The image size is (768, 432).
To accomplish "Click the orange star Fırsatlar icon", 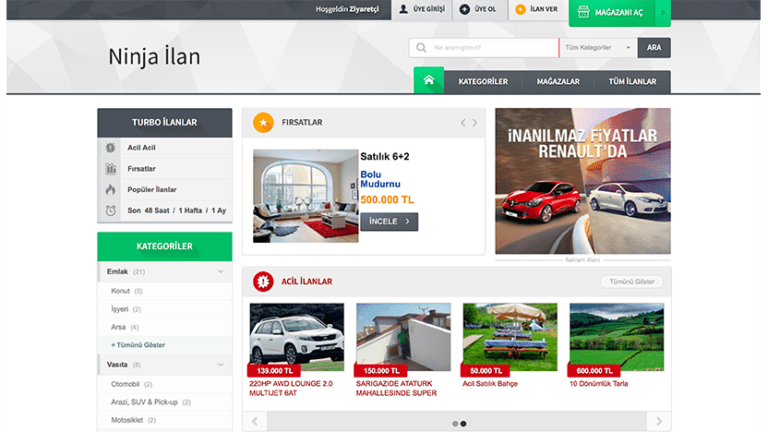I will tap(264, 122).
